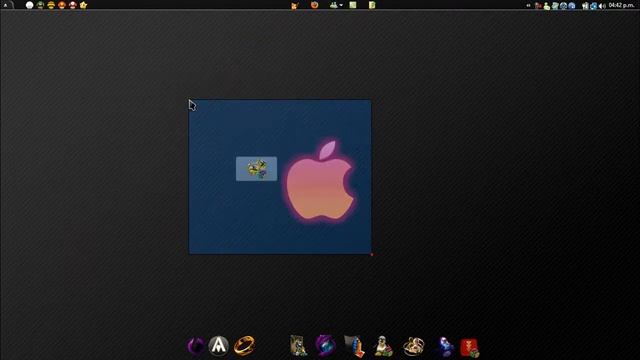640x360 pixels.
Task: Click the gray-green chat tray icon
Action: 555,6
